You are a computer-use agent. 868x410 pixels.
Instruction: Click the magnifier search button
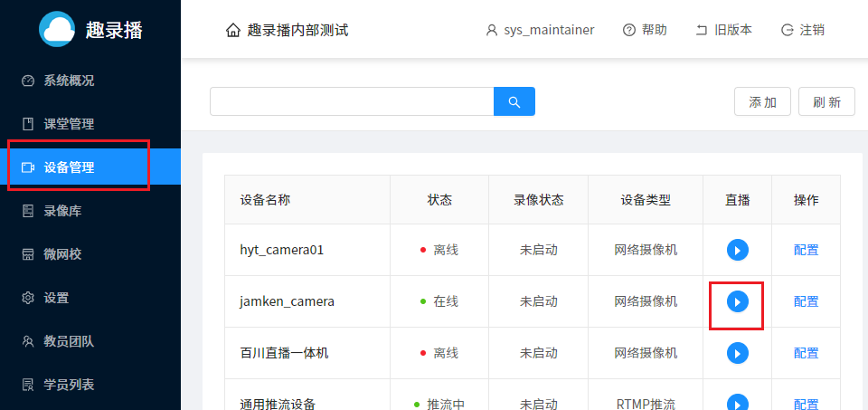pos(514,101)
